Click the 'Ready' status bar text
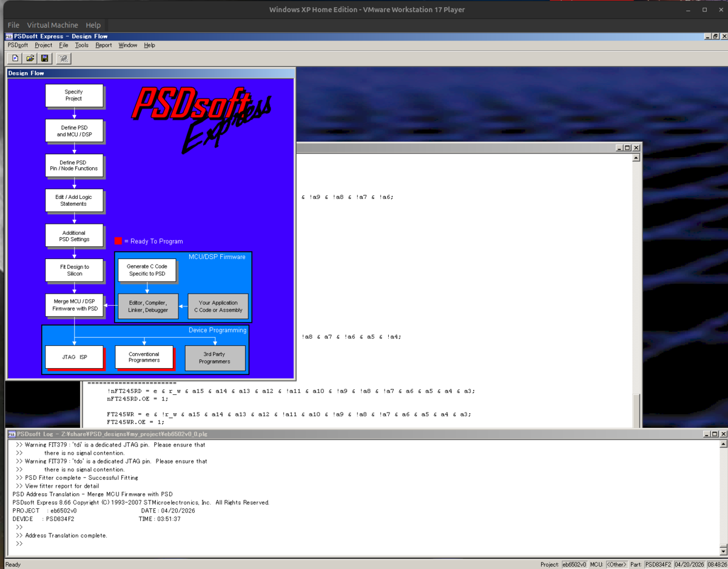 point(13,565)
